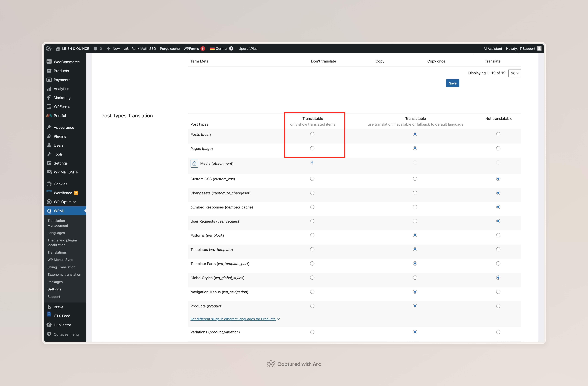
Task: Set Global Styles to translatable with fallback
Action: tap(415, 277)
